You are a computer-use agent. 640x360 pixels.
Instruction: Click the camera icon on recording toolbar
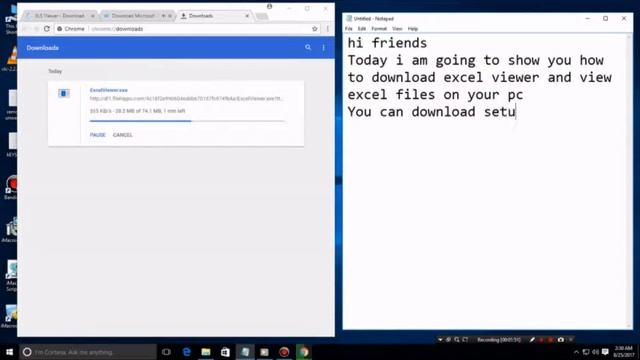click(561, 340)
